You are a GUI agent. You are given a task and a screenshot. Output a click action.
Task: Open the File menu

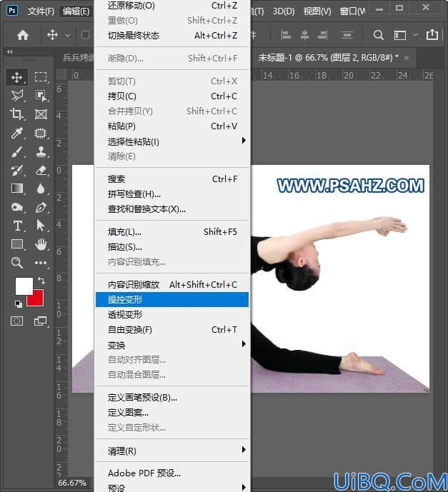[x=41, y=11]
